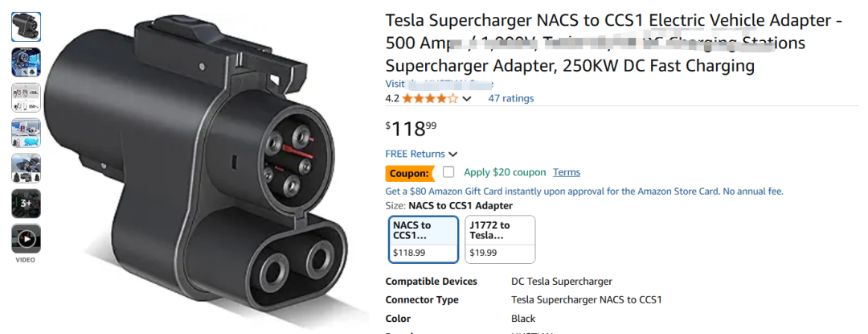View the second product image thumbnail
The image size is (868, 334).
pos(26,62)
